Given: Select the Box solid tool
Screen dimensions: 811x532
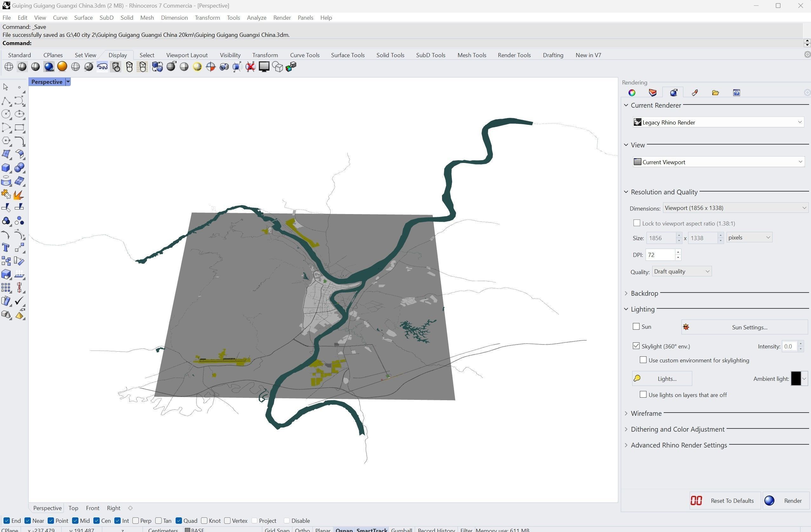Looking at the screenshot, I should 6,167.
